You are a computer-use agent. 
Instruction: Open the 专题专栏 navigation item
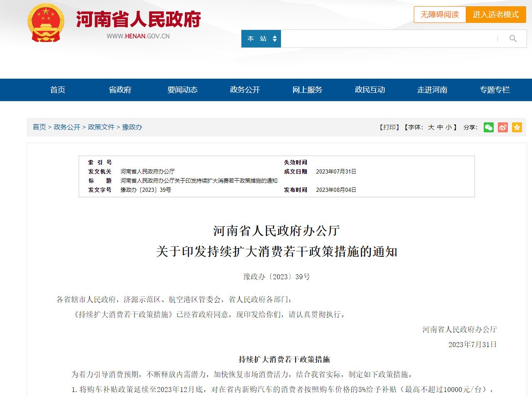coord(495,90)
